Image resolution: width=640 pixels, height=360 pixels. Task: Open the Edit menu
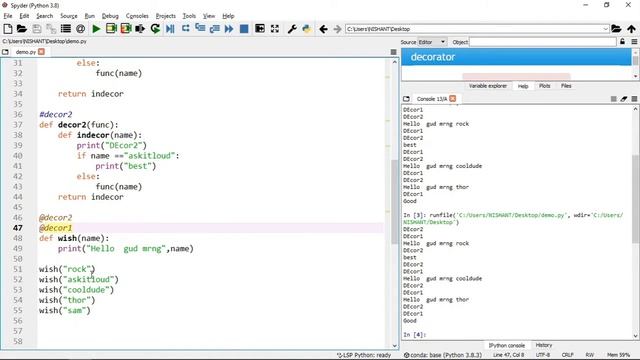tap(24, 16)
